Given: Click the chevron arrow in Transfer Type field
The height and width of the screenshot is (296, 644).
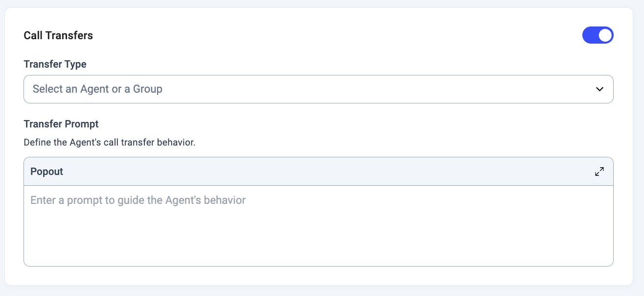Looking at the screenshot, I should pyautogui.click(x=599, y=89).
